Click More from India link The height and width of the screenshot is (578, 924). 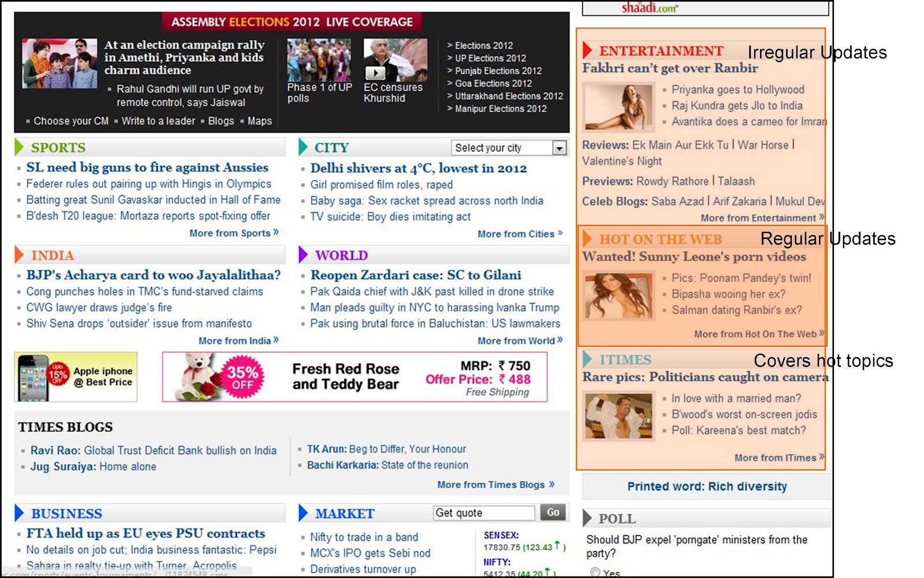click(239, 340)
